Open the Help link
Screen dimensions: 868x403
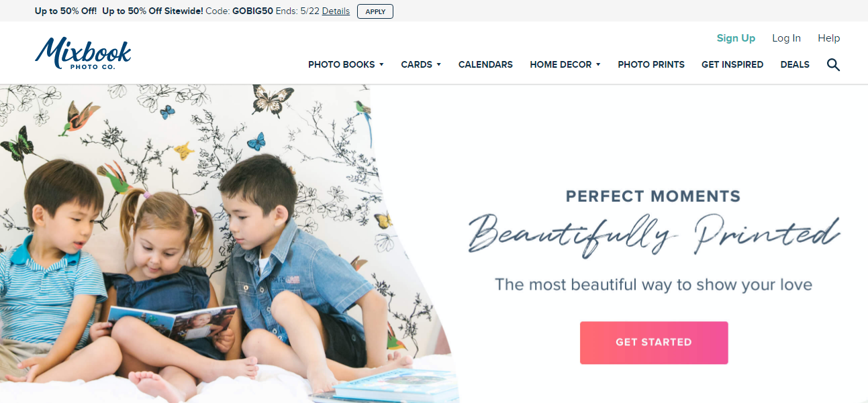(x=829, y=38)
